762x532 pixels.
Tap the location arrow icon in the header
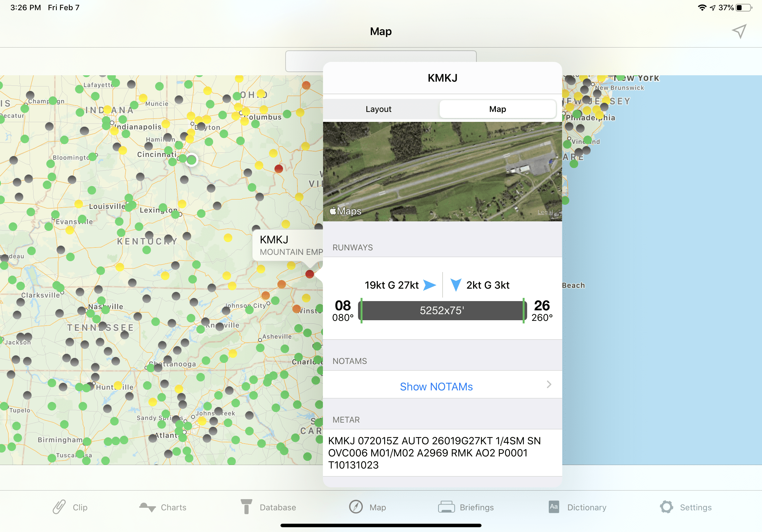click(739, 32)
